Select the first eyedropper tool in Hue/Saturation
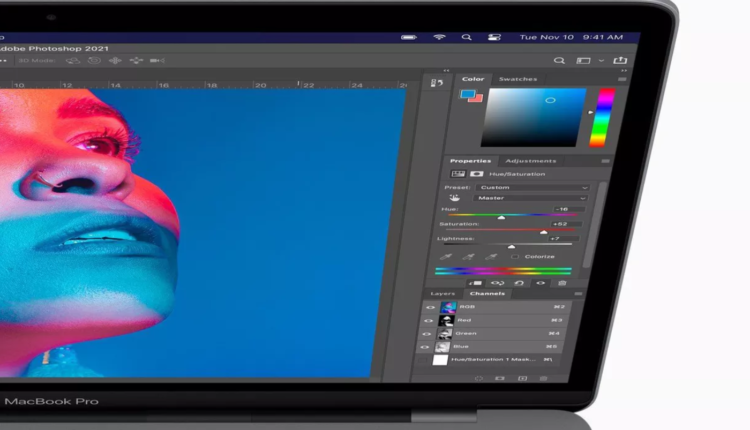The image size is (750, 430). (x=445, y=257)
